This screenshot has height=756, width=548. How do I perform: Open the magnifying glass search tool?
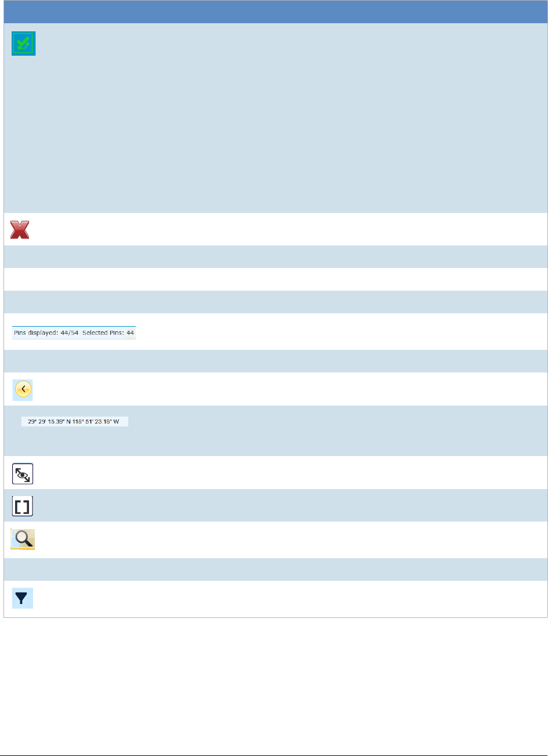tap(23, 540)
